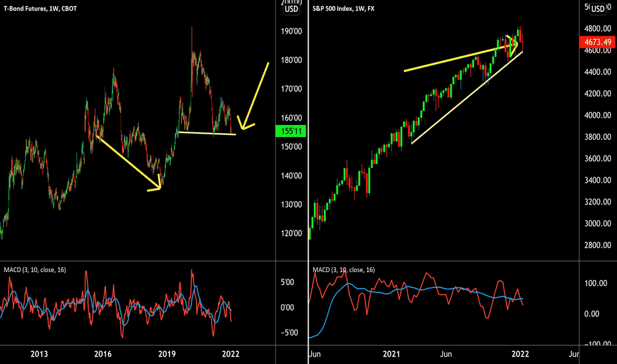The image size is (617, 364).
Task: Click the 2800.00 price axis label
Action: (x=598, y=245)
